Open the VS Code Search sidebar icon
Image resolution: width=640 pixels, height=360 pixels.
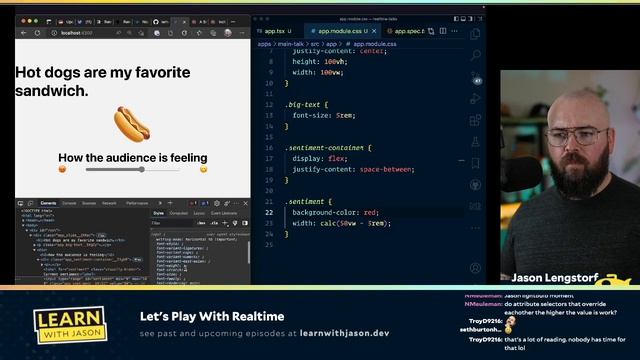click(x=475, y=55)
